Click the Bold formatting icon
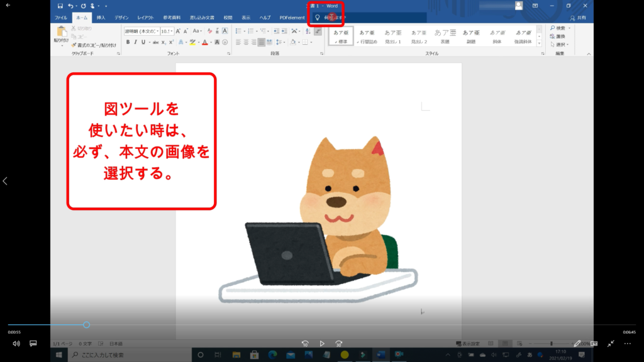Screen dimensions: 644x362 click(128, 42)
